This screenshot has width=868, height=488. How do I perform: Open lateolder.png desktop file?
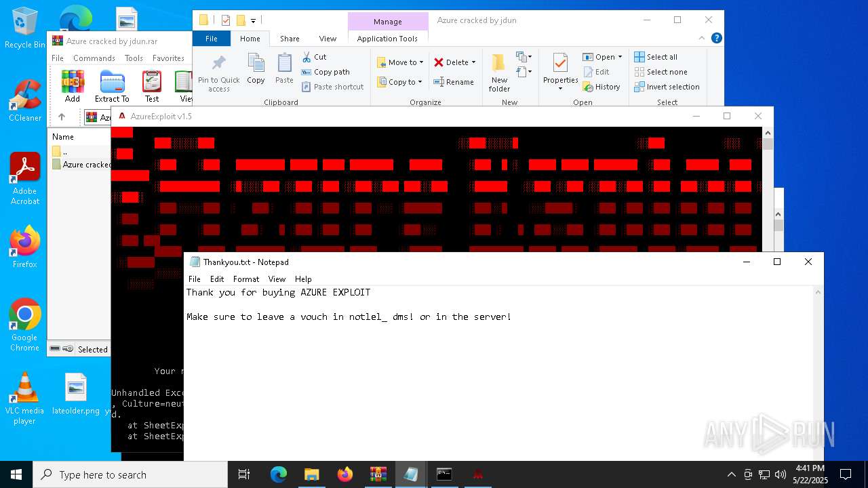[x=76, y=394]
